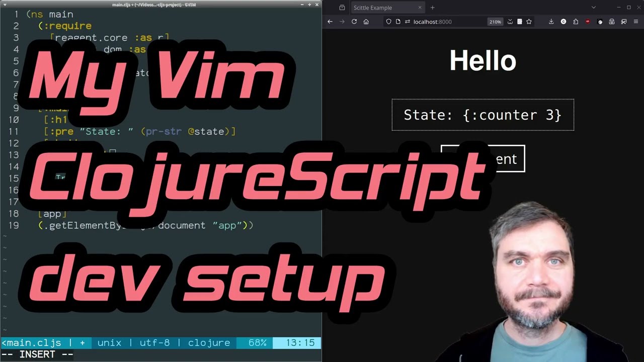The width and height of the screenshot is (644, 362).
Task: Open the downloads panel
Action: (551, 22)
